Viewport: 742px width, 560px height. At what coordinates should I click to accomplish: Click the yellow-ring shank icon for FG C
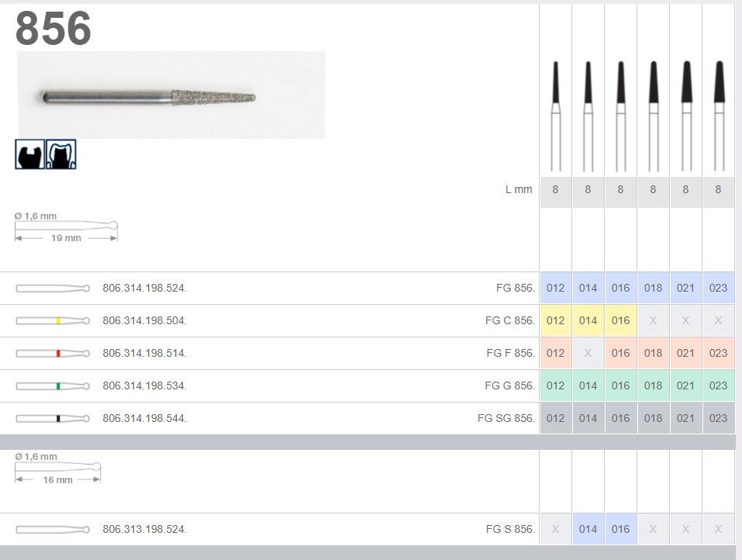[x=53, y=321]
